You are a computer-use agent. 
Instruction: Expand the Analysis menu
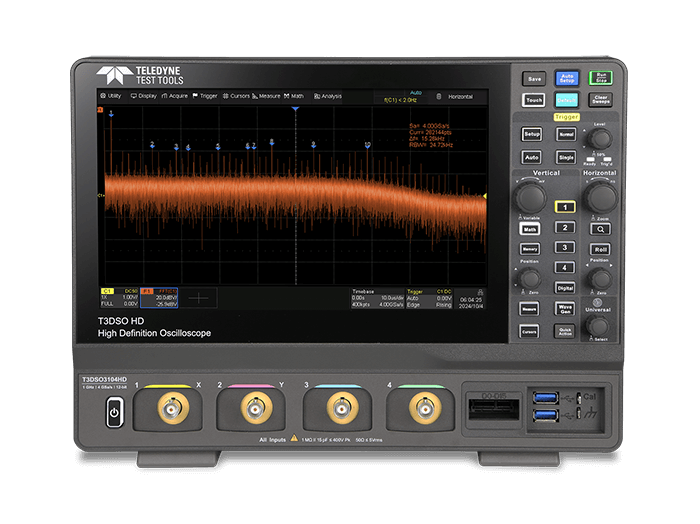328,96
